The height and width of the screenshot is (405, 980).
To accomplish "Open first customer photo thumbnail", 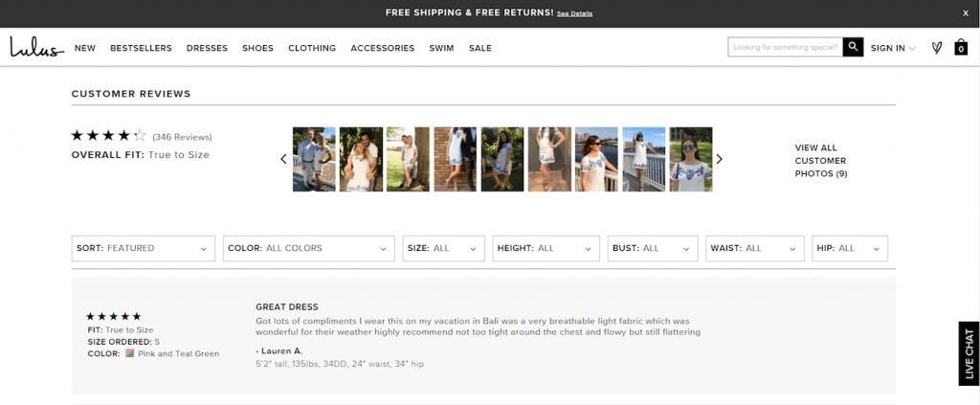I will pyautogui.click(x=314, y=159).
